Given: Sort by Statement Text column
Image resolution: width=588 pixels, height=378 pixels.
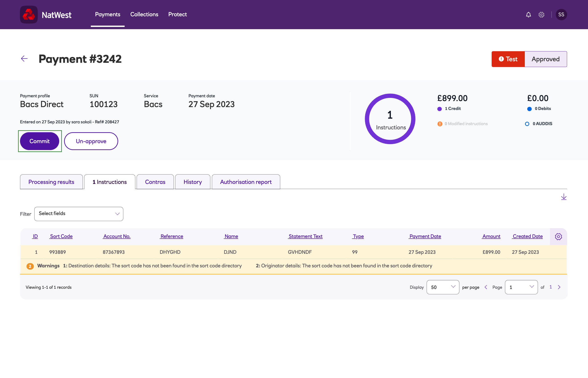Looking at the screenshot, I should (305, 236).
